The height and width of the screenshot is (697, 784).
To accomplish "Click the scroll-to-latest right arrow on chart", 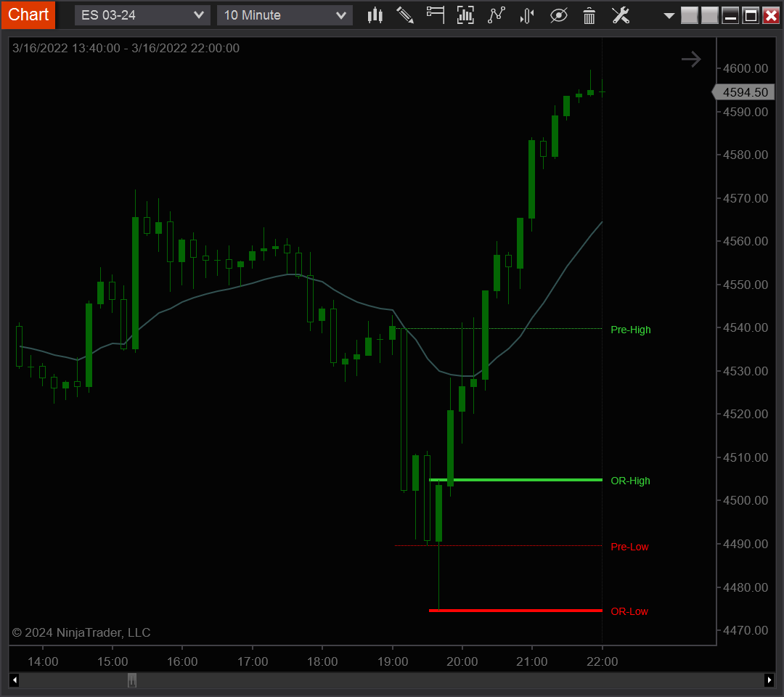I will coord(692,60).
